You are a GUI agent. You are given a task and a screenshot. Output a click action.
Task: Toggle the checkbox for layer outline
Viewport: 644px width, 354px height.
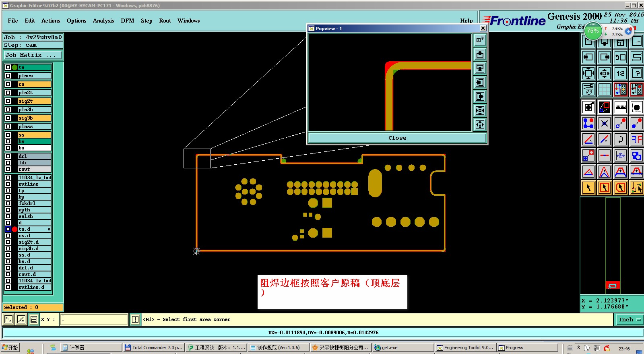(x=8, y=184)
